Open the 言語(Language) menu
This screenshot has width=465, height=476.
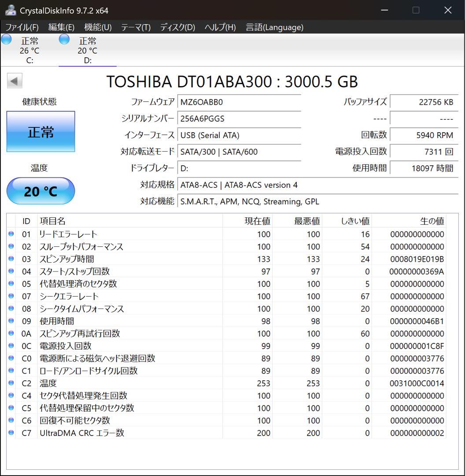[274, 27]
